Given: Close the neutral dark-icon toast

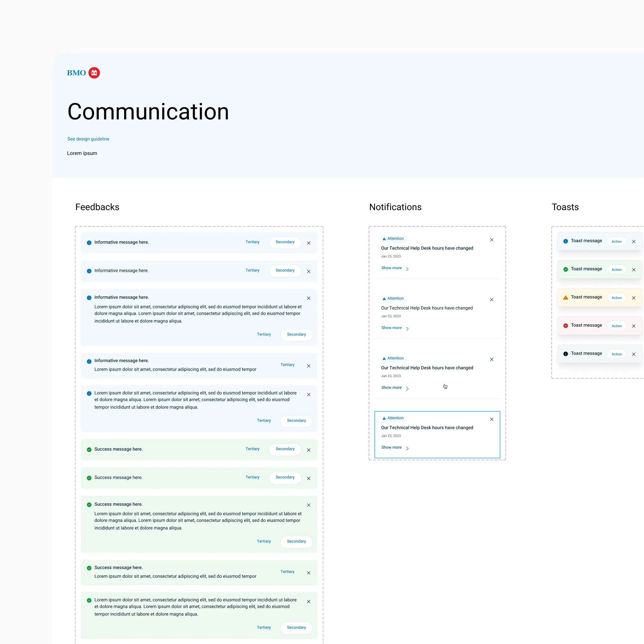Looking at the screenshot, I should coord(634,354).
